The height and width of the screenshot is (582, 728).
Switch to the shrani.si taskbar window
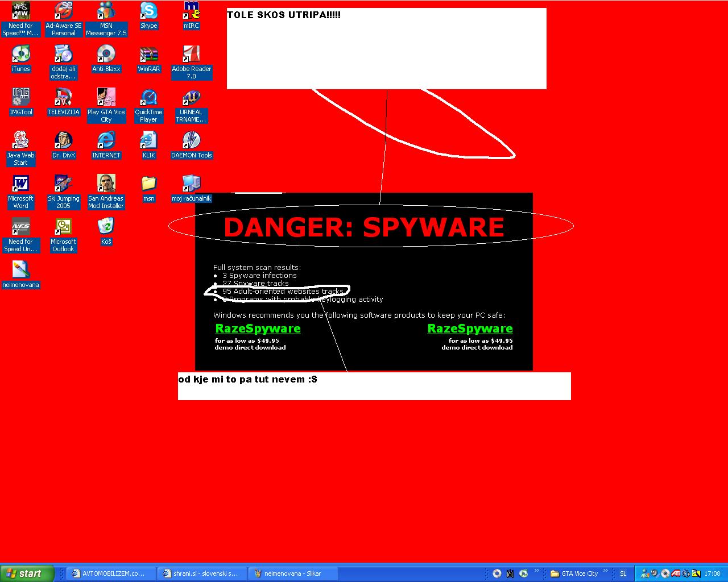coord(201,573)
